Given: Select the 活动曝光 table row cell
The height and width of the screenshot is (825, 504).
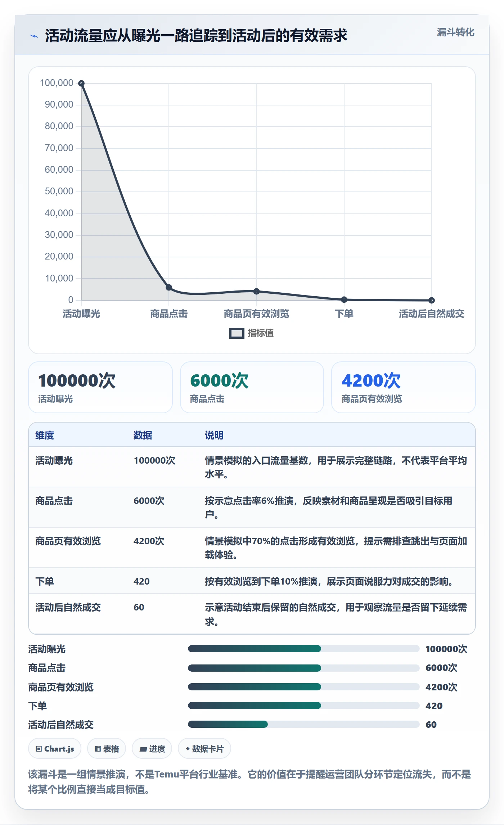Looking at the screenshot, I should click(x=54, y=461).
